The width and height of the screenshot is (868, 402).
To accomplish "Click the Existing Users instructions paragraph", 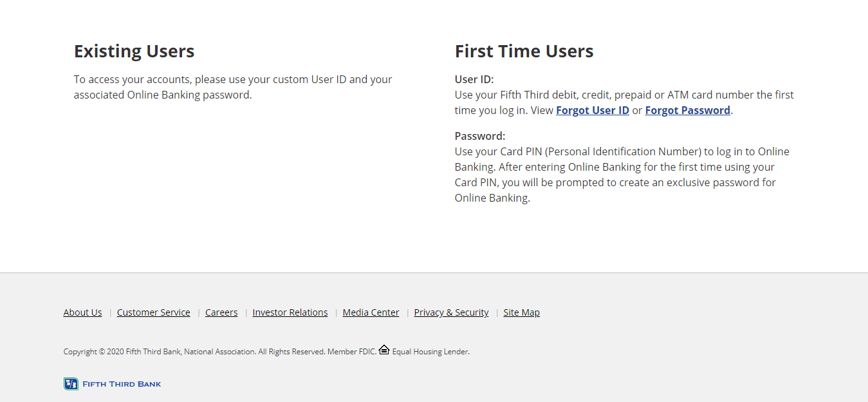I will pos(232,87).
